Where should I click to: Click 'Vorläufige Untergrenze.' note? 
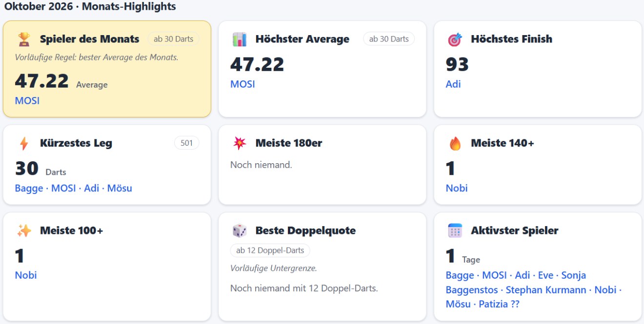(x=274, y=268)
